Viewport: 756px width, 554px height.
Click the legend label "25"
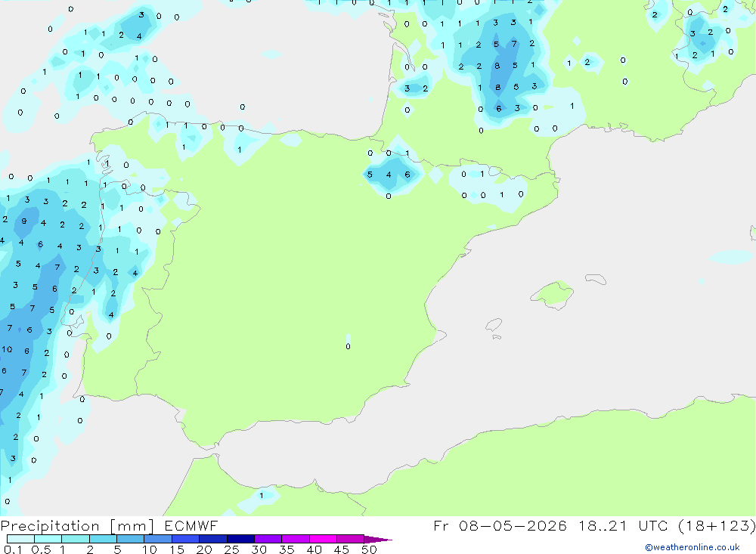231,549
